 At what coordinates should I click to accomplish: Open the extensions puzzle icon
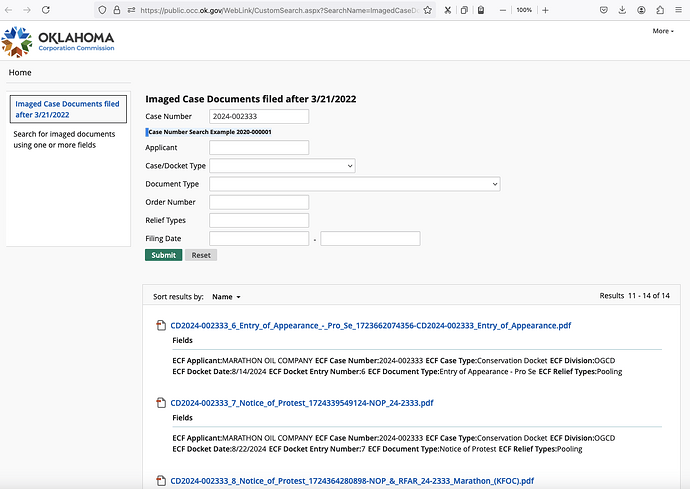pyautogui.click(x=661, y=9)
